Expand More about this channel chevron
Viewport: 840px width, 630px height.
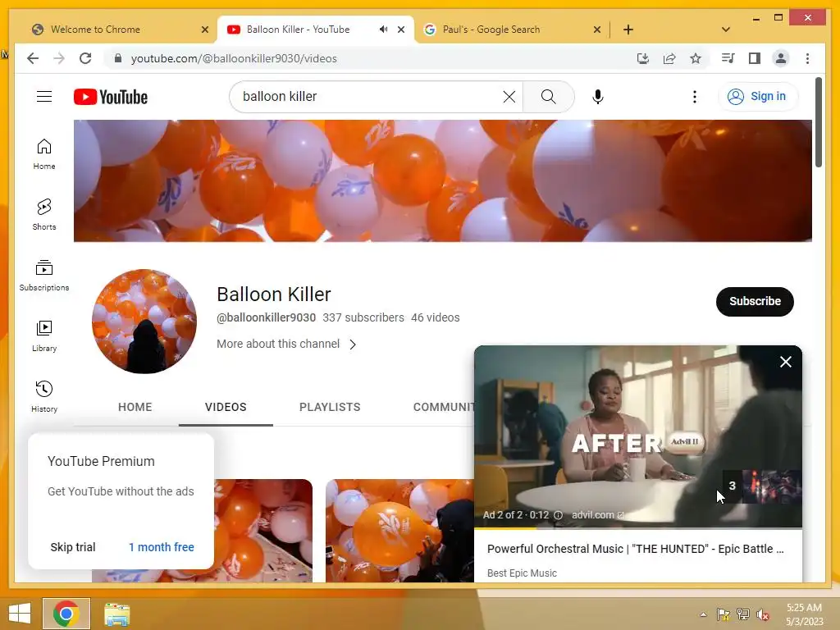353,345
